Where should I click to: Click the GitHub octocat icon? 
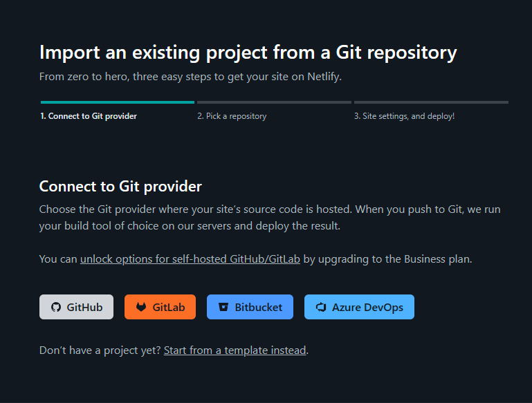56,307
